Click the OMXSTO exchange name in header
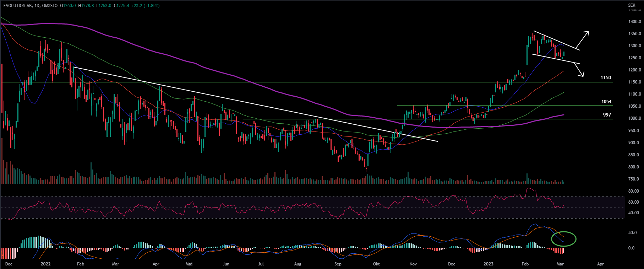This screenshot has height=269, width=644. (x=50, y=6)
